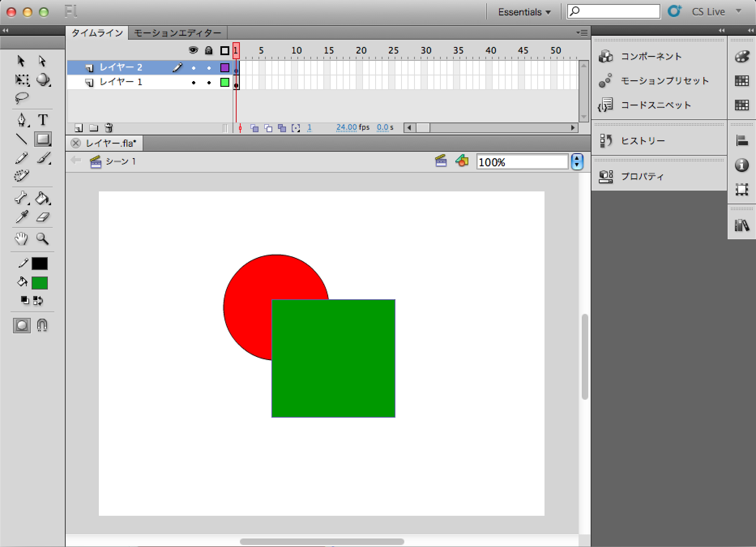Open the timeline panel options menu
Screen dimensions: 756x547
(x=582, y=33)
